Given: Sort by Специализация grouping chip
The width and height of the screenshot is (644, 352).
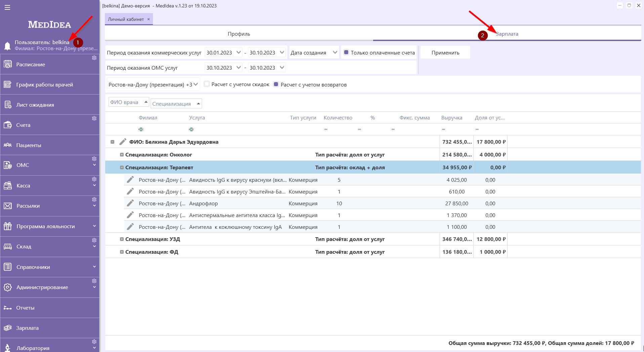Looking at the screenshot, I should click(x=176, y=104).
